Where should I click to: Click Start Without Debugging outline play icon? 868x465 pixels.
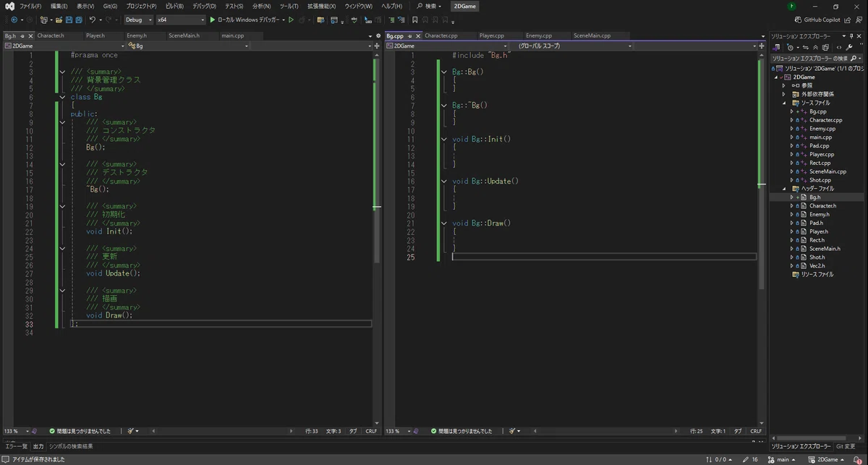(292, 20)
